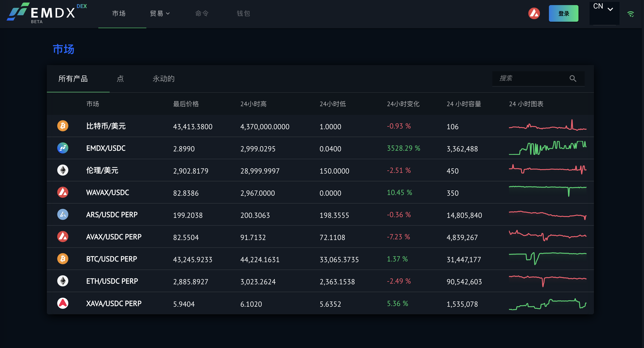The image size is (644, 348).
Task: Click the ARS/USDC PERP token icon
Action: point(63,215)
